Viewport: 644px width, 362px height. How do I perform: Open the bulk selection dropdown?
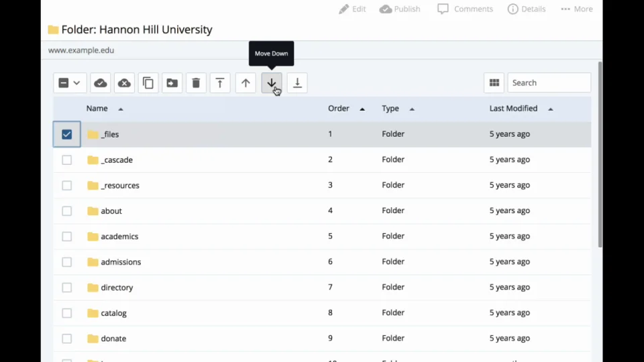coord(70,83)
